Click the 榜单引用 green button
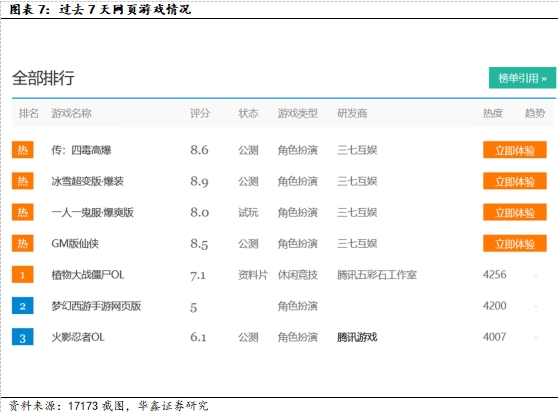Image resolution: width=558 pixels, height=412 pixels. 522,78
